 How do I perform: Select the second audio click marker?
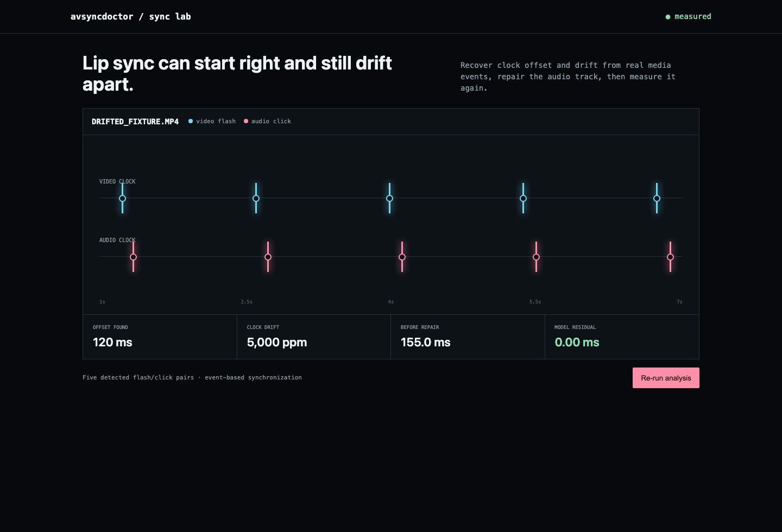[268, 257]
